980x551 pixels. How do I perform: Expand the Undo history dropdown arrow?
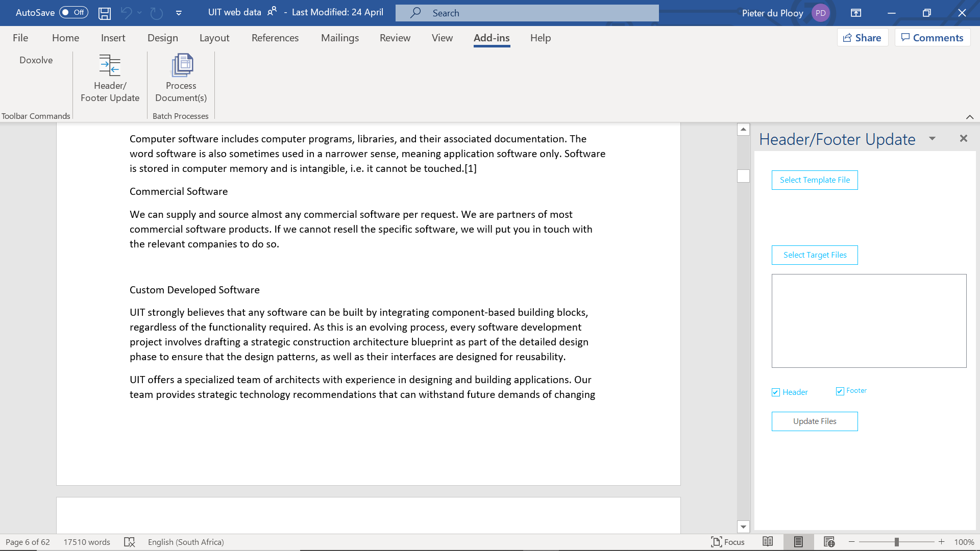[x=139, y=13]
